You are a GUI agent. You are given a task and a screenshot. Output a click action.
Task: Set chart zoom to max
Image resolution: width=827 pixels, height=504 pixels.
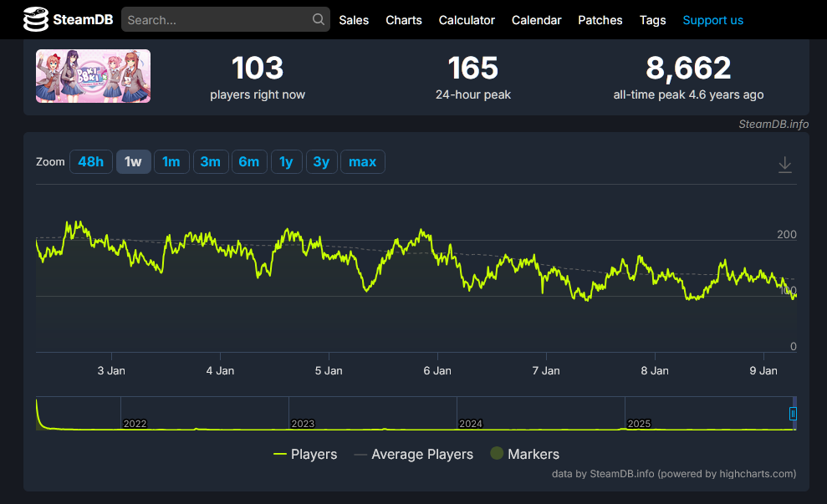(x=363, y=162)
